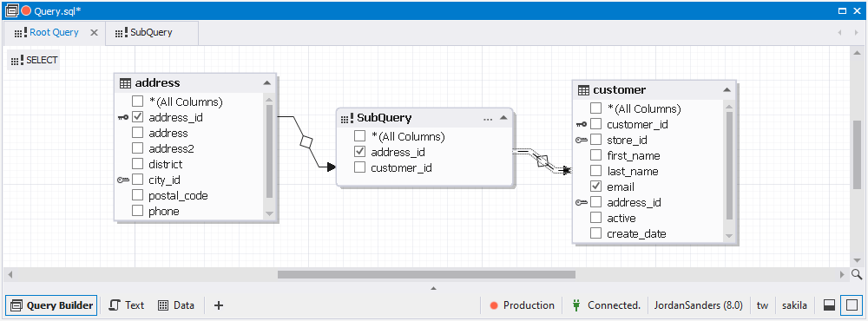The image size is (868, 321).
Task: Click address table scroll up arrow
Action: (270, 100)
